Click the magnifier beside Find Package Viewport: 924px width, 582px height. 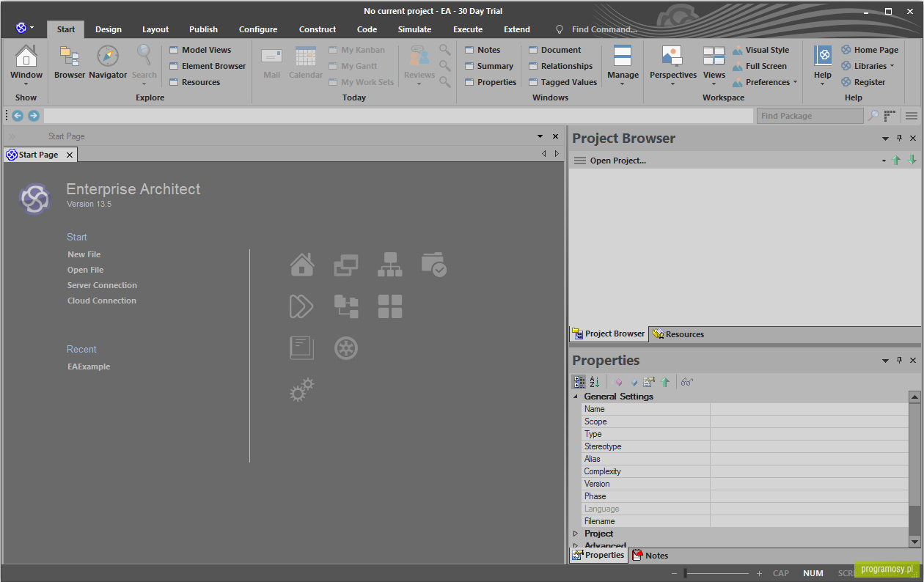coord(873,116)
